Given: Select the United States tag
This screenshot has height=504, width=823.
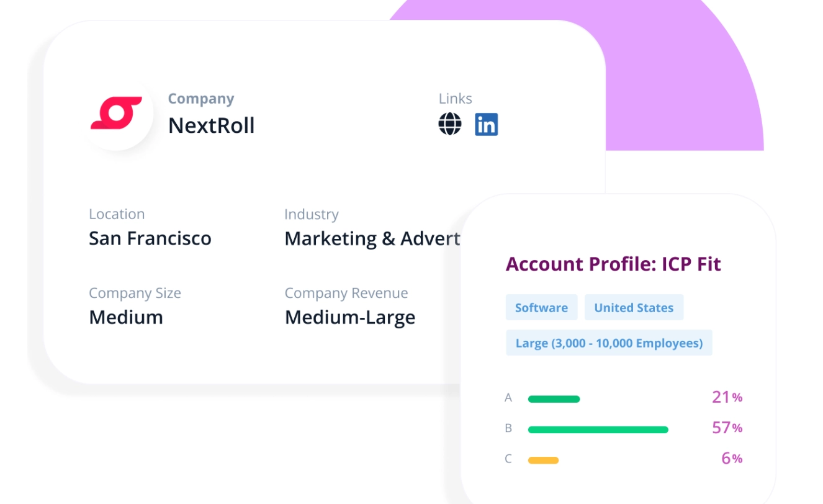Looking at the screenshot, I should pos(634,308).
